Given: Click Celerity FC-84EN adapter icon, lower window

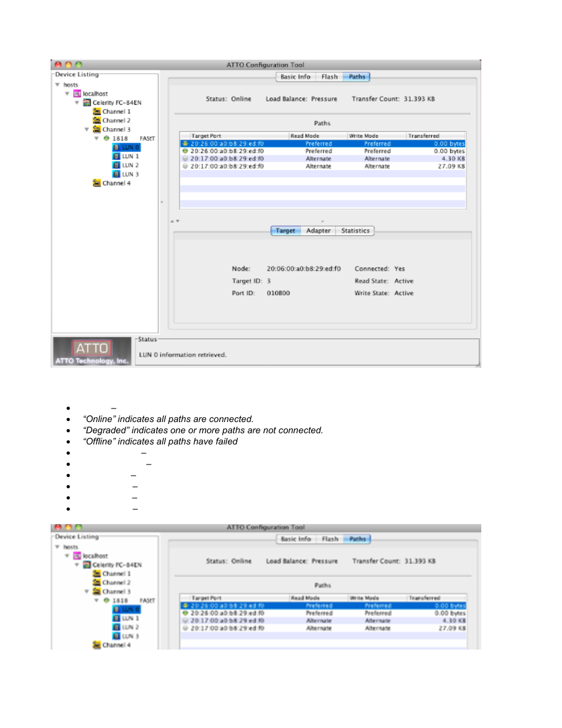Looking at the screenshot, I should (x=87, y=565).
